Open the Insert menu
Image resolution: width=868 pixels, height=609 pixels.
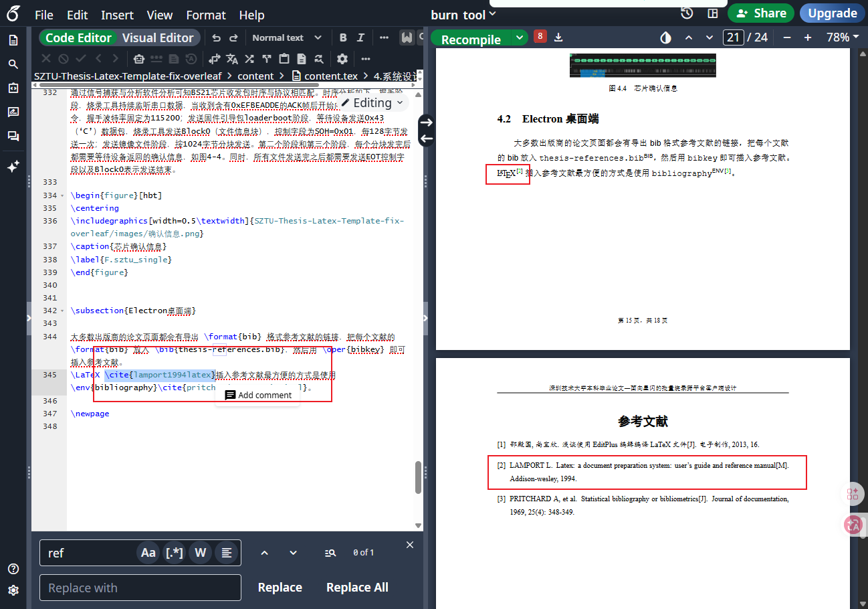117,15
